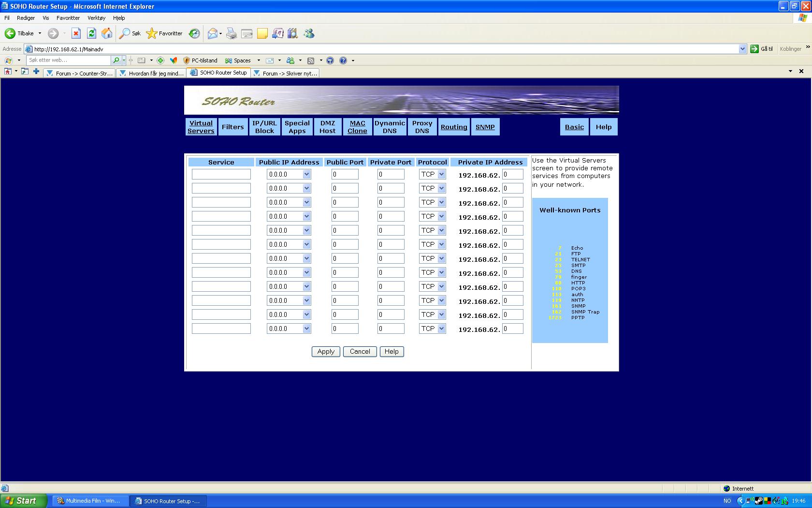Switch to the Hvordan får jeg mind... tab
The image size is (812, 508).
pyautogui.click(x=152, y=73)
